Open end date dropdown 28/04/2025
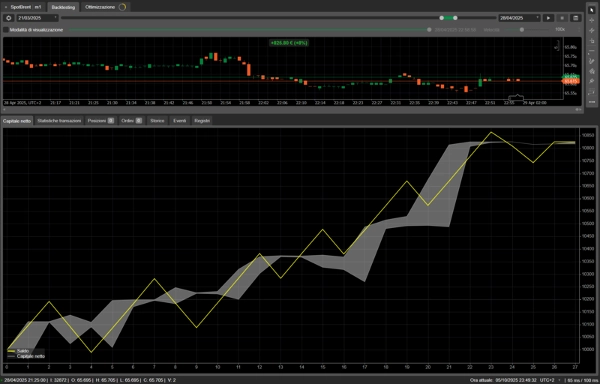This screenshot has width=600, height=384. tap(519, 18)
